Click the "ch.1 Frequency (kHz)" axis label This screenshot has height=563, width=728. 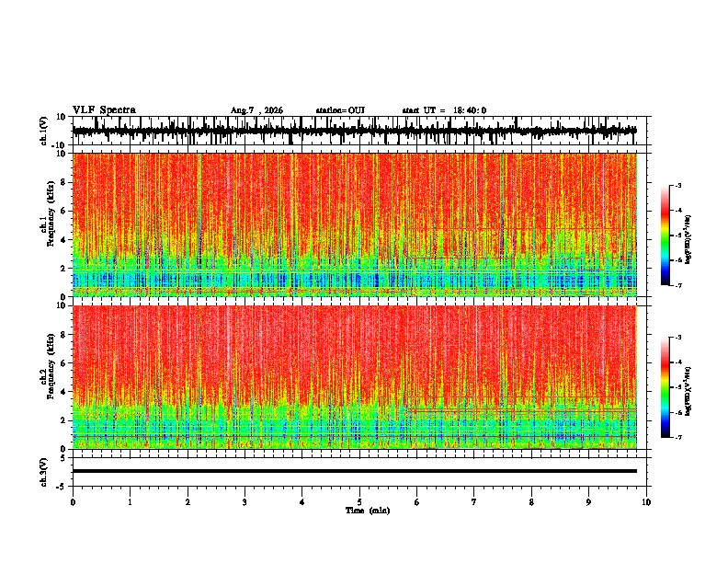point(47,213)
